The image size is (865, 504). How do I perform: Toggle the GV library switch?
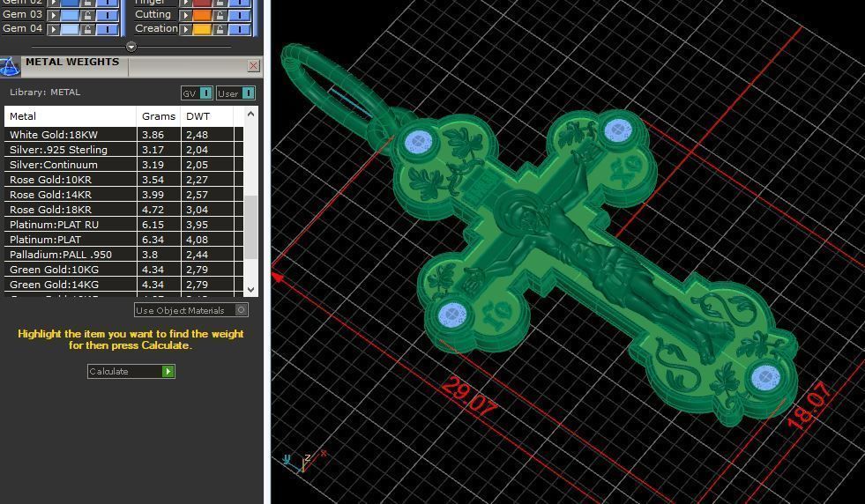(x=205, y=93)
